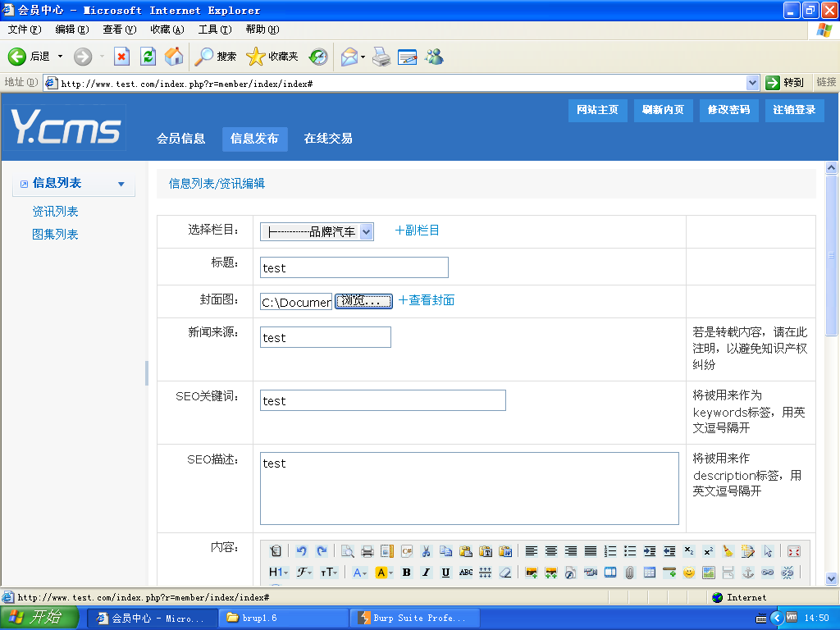Paste as plain text icon
Viewport: 840px width, 630px height.
tap(486, 550)
